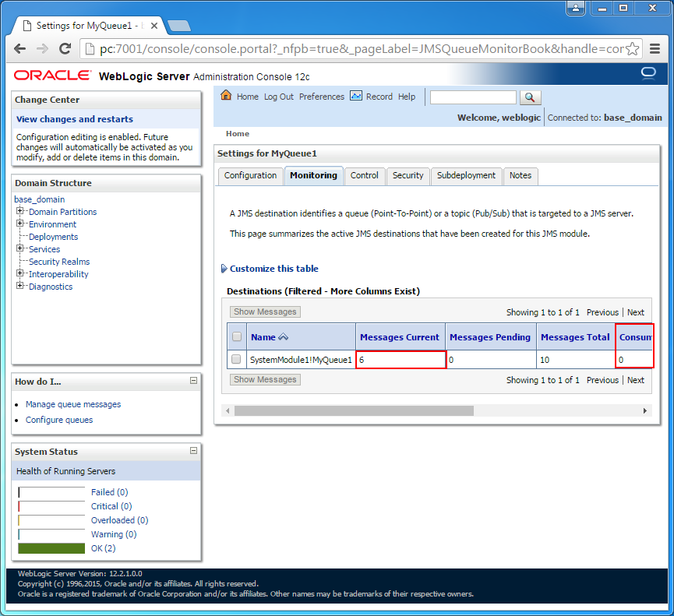Tick the select-all checkbox in table header
Viewport: 674px width, 616px height.
(x=237, y=336)
